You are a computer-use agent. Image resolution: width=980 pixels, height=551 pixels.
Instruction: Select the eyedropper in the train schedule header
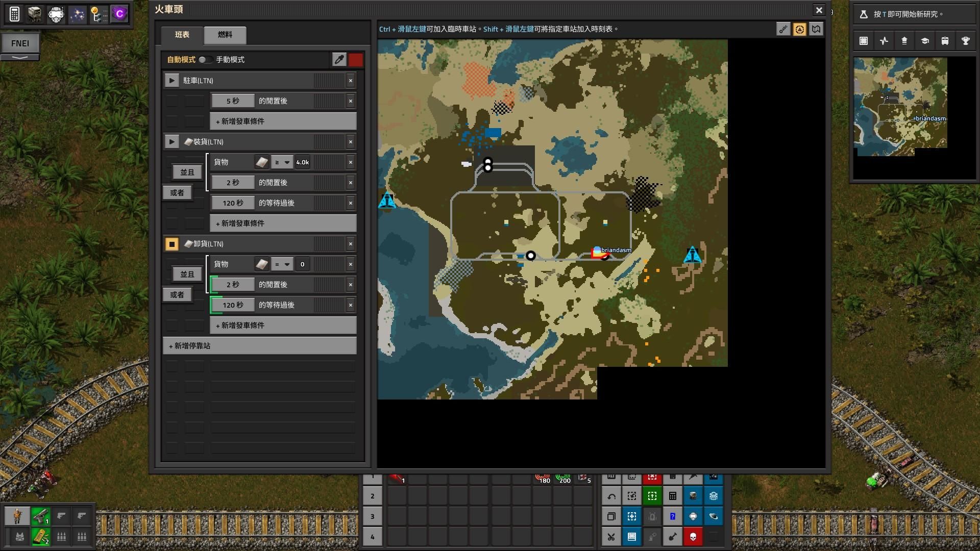(x=339, y=60)
